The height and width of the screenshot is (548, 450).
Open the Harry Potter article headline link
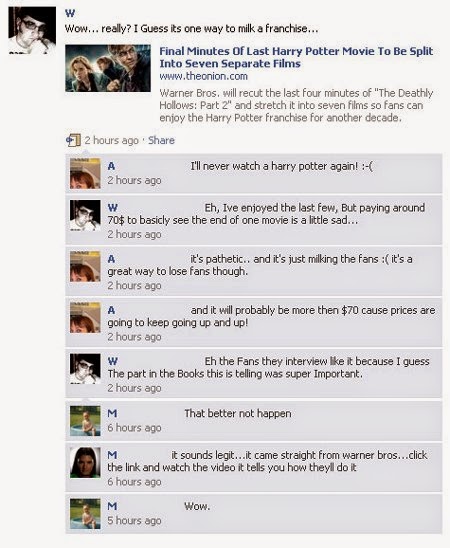(296, 57)
